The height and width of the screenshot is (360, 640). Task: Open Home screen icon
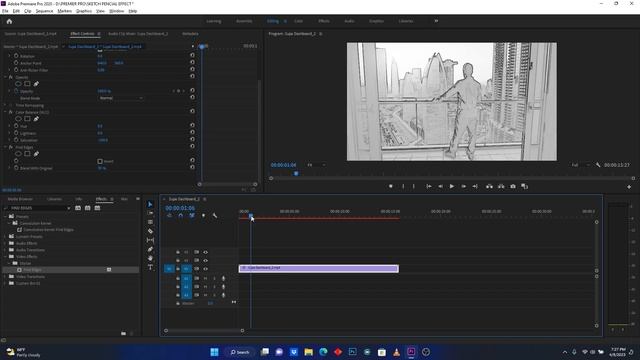pos(9,21)
